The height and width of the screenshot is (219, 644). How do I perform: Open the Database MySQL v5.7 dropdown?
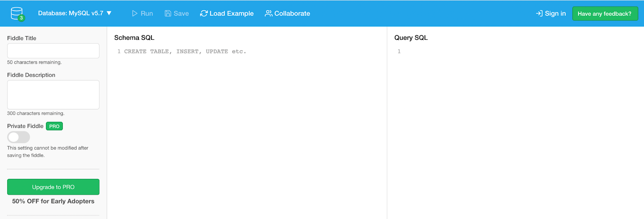(71, 13)
